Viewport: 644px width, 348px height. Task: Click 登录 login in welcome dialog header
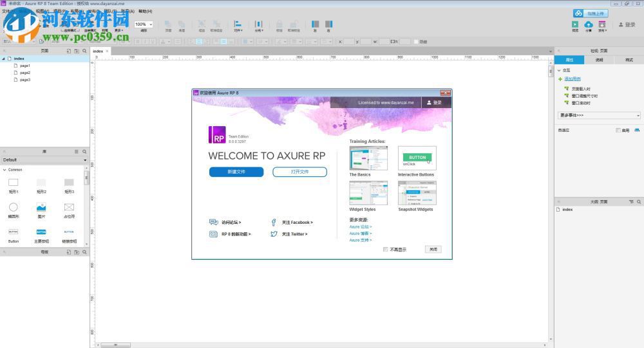(x=434, y=102)
